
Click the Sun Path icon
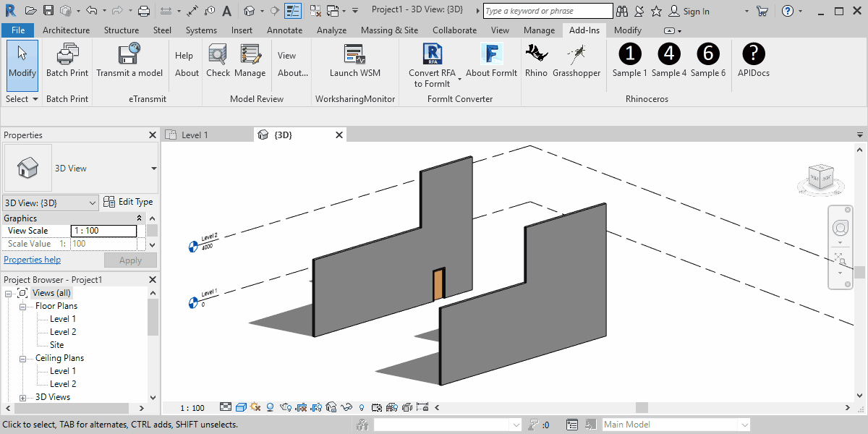click(255, 407)
